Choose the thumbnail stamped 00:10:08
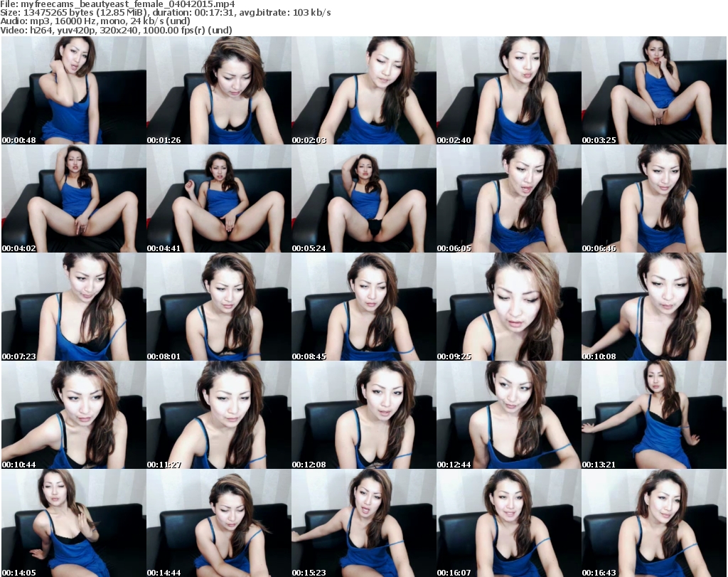 654,307
